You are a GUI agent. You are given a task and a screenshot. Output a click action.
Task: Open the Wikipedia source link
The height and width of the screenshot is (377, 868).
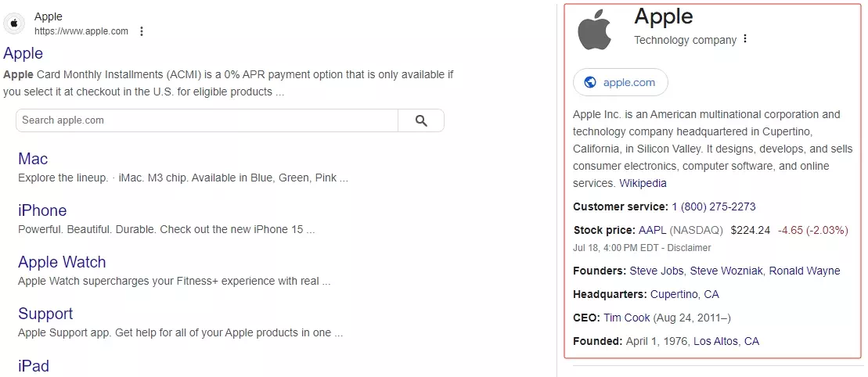pos(643,183)
